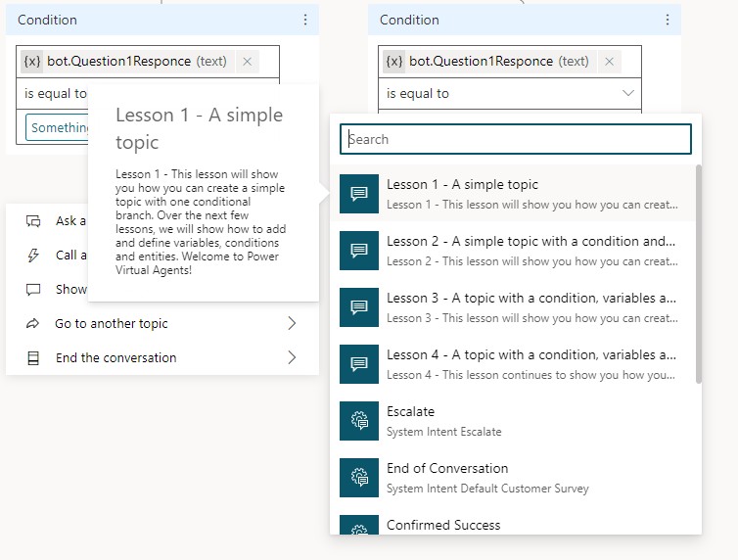Focus the Search topics input field
The width and height of the screenshot is (738, 560).
coord(516,139)
